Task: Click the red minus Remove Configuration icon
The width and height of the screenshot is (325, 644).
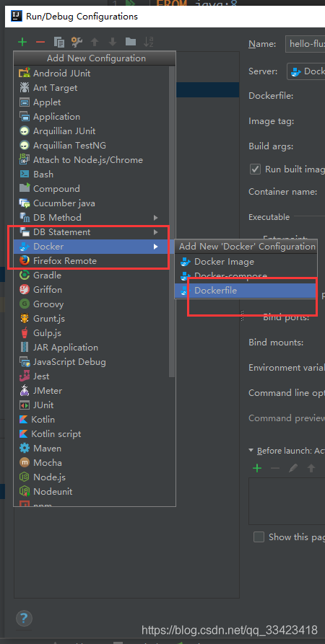Action: point(40,42)
